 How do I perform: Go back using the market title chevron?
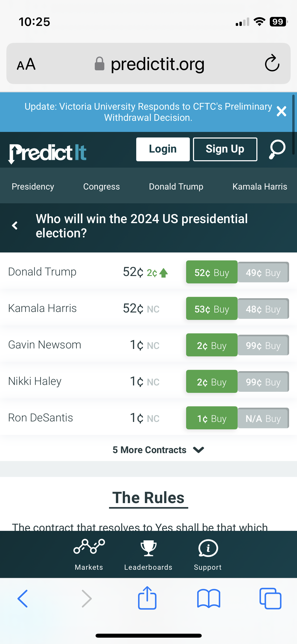15,226
